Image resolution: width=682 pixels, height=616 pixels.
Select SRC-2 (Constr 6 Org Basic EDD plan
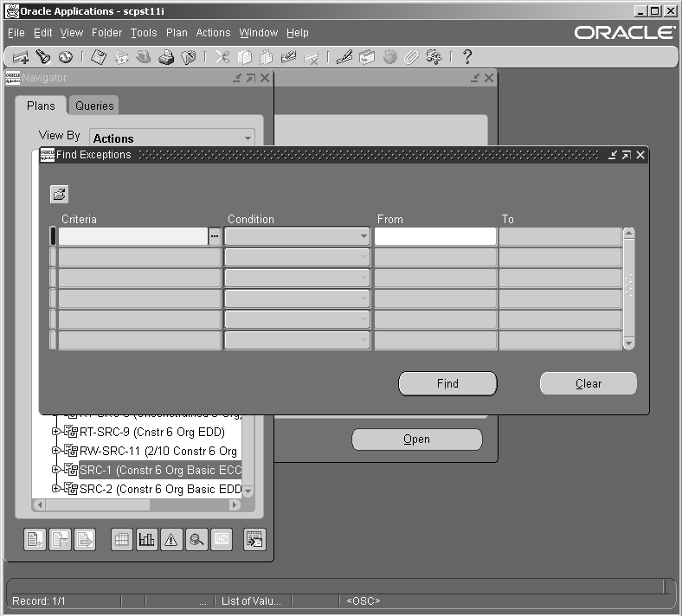(x=160, y=489)
